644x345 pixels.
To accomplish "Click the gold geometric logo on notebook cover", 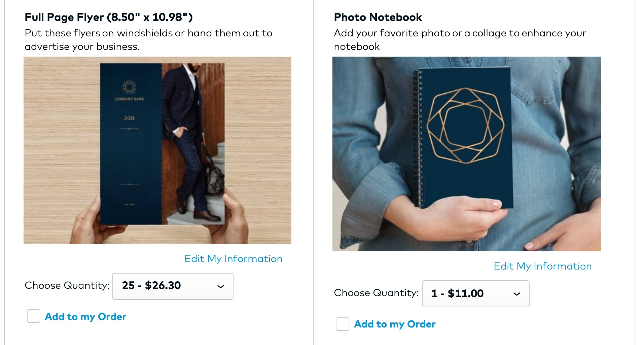I will (465, 126).
